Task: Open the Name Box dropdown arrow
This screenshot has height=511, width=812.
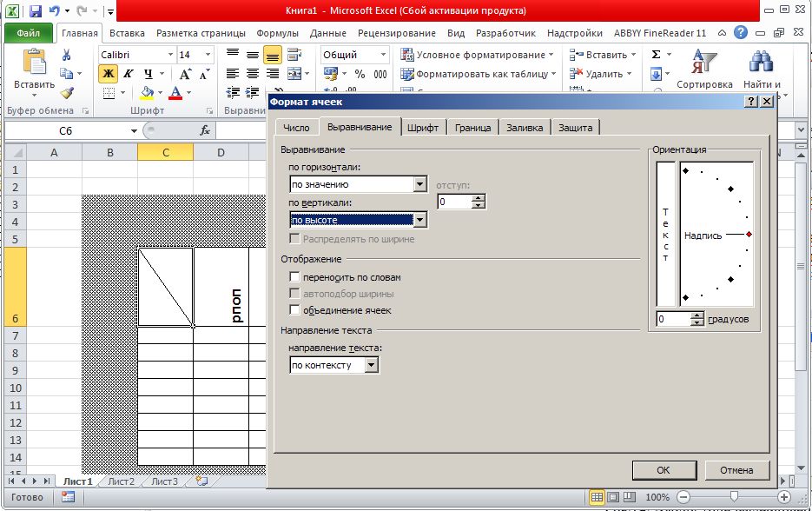Action: point(134,130)
